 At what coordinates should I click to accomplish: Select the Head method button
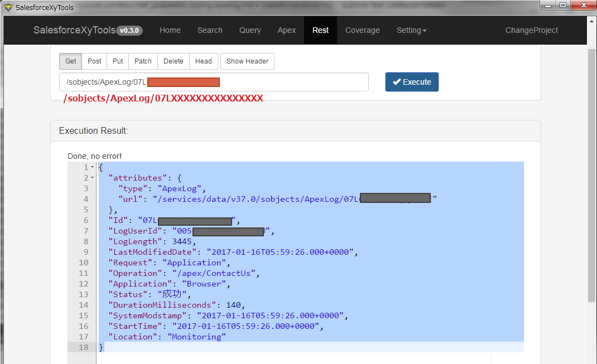click(203, 61)
